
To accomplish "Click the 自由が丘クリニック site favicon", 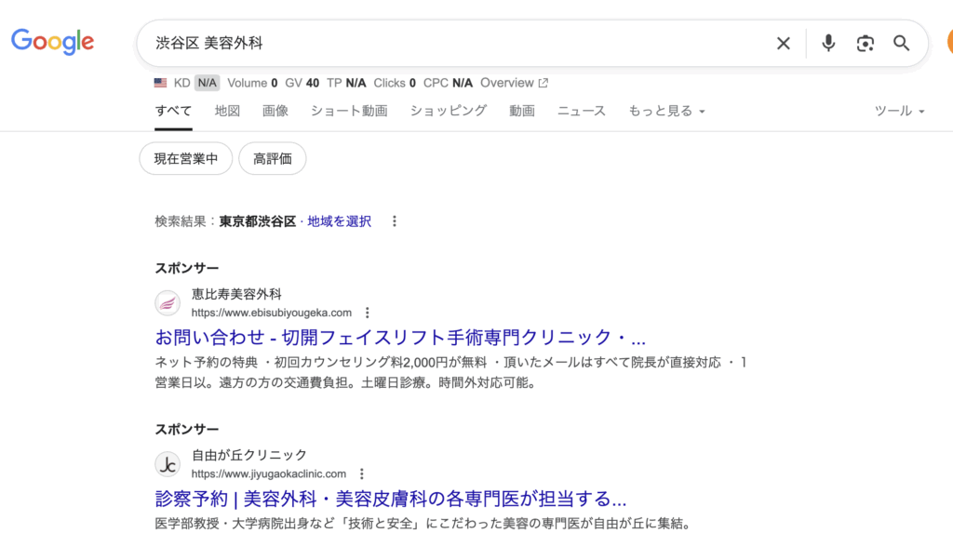I will (168, 464).
